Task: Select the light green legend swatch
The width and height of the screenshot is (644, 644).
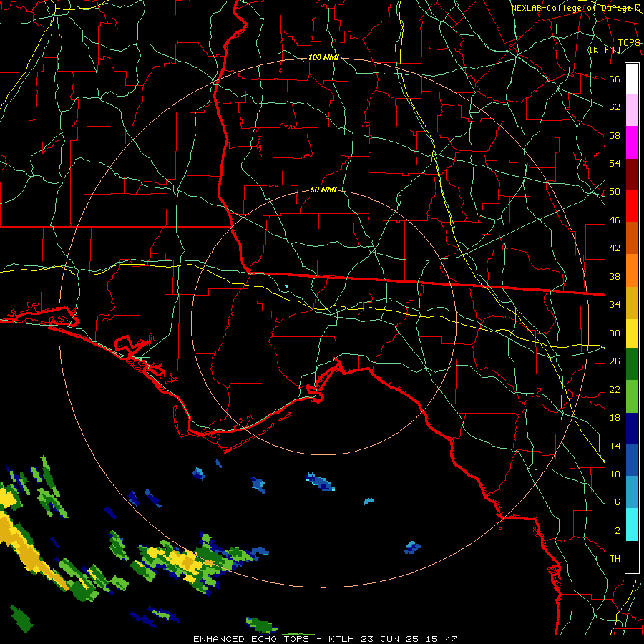Action: click(x=632, y=396)
